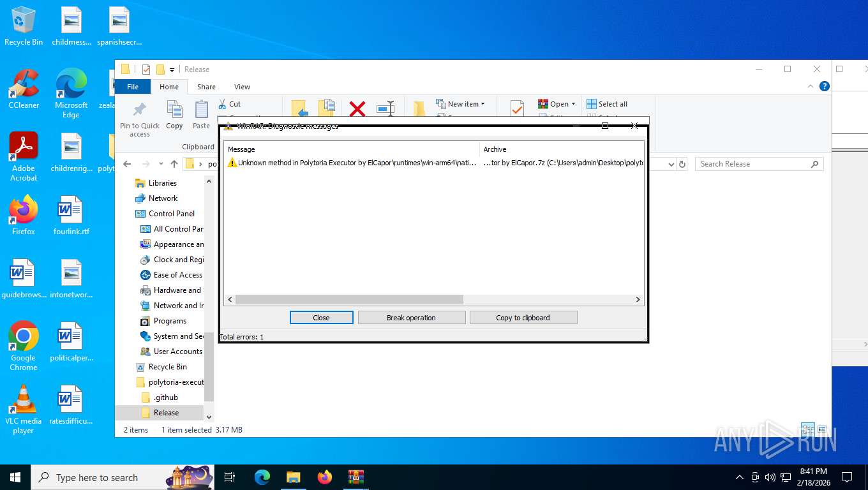Click the Up one level arrow
Screen dimensions: 868x490
pos(174,164)
